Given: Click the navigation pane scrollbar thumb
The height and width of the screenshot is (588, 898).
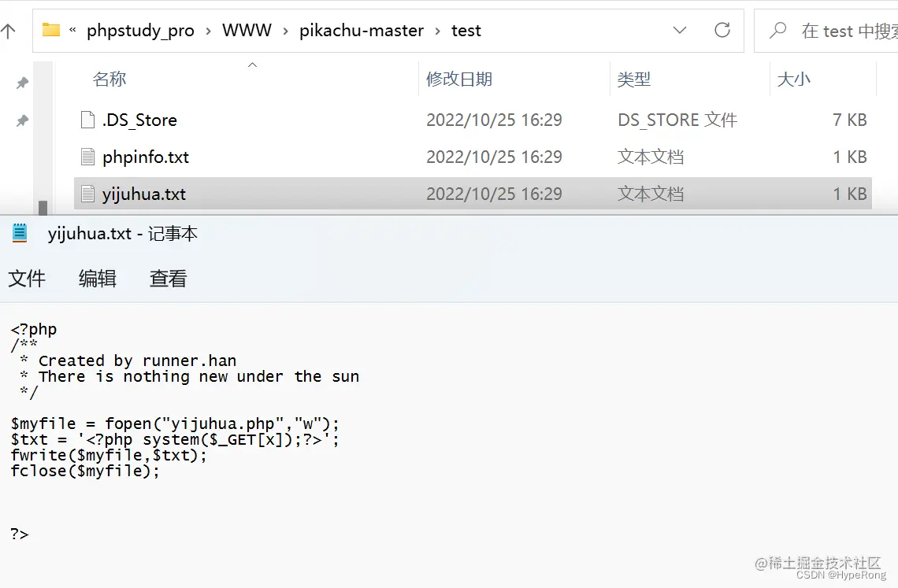Looking at the screenshot, I should [43, 207].
